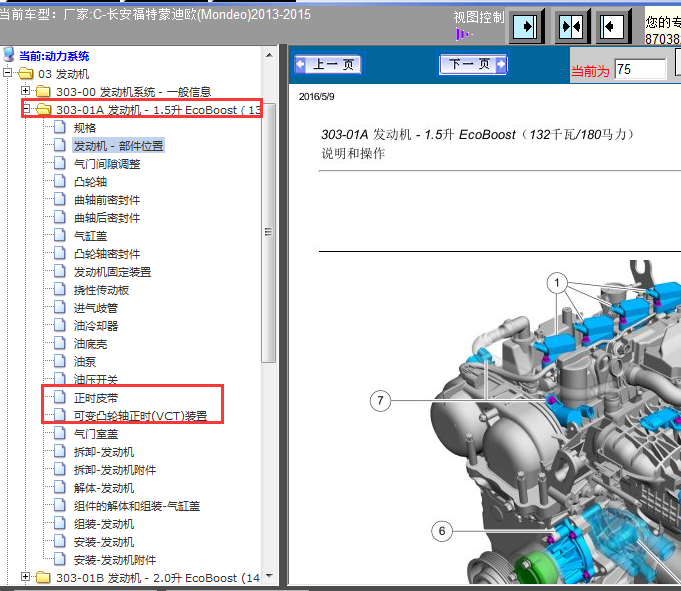This screenshot has height=591, width=681.
Task: Click the tree panel vertical scrollbar thumb
Action: (269, 232)
